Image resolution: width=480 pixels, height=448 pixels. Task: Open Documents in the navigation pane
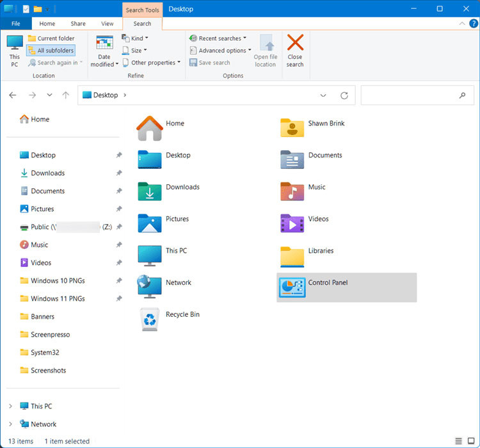click(x=42, y=191)
